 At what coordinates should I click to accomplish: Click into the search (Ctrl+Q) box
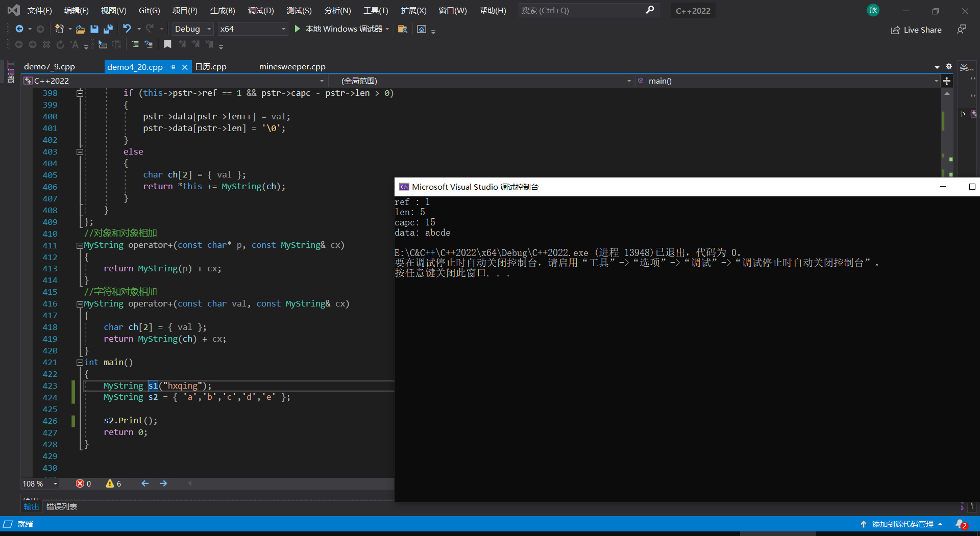[x=589, y=10]
